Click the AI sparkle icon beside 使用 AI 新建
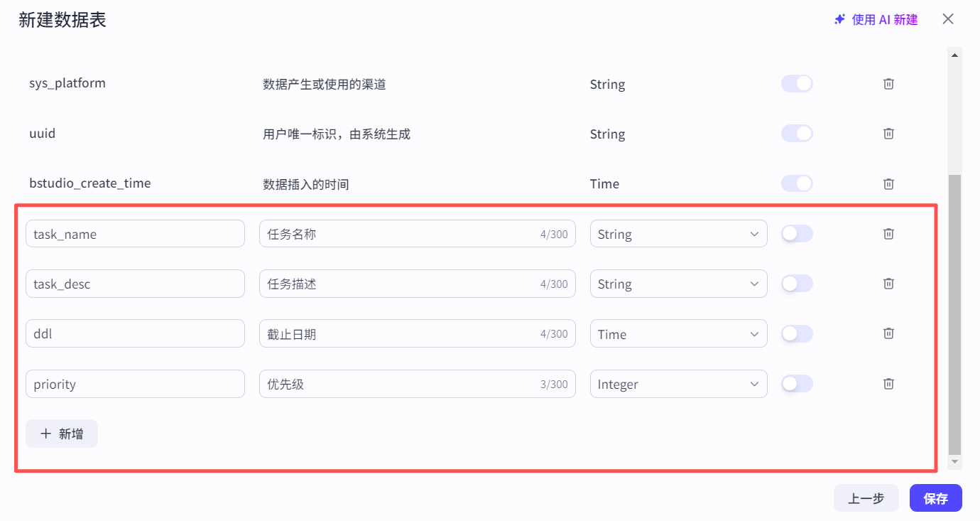Image resolution: width=980 pixels, height=521 pixels. click(x=839, y=19)
